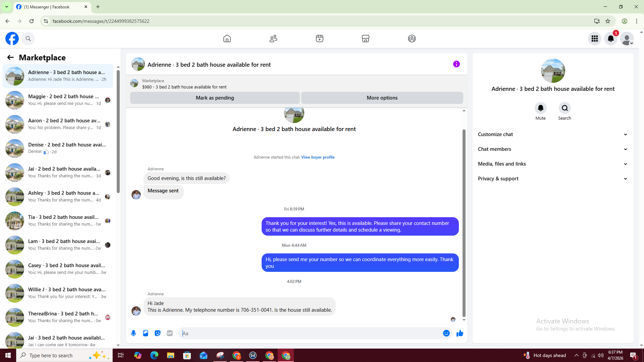644x362 pixels.
Task: Open the Marketplace tab in top navigation
Action: pos(366,39)
